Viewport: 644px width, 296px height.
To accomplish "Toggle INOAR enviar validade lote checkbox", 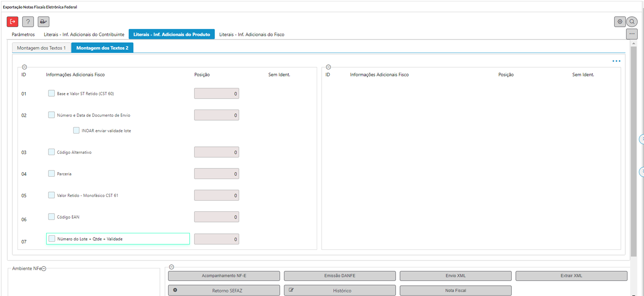I will [x=76, y=130].
